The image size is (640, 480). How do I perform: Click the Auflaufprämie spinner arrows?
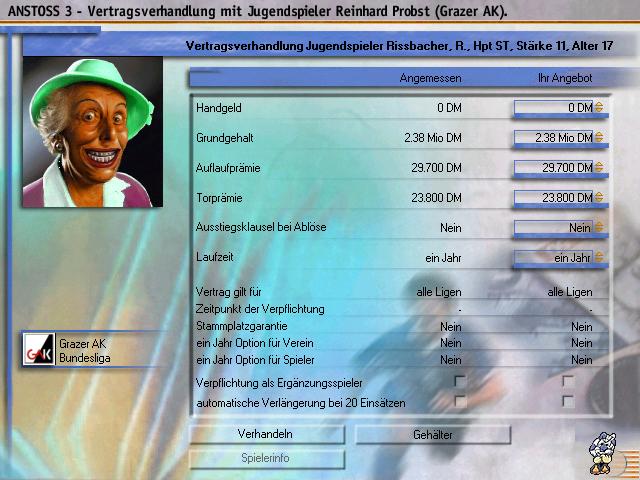(x=599, y=167)
